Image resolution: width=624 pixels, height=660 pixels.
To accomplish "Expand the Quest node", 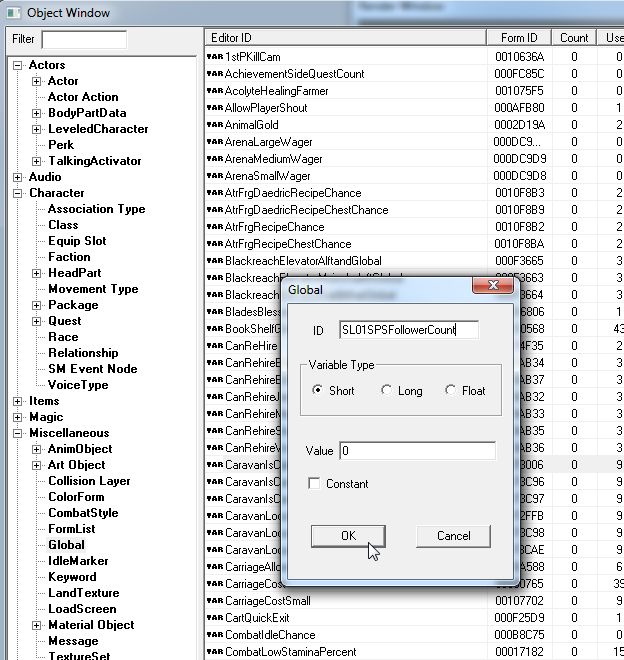I will pos(37,321).
